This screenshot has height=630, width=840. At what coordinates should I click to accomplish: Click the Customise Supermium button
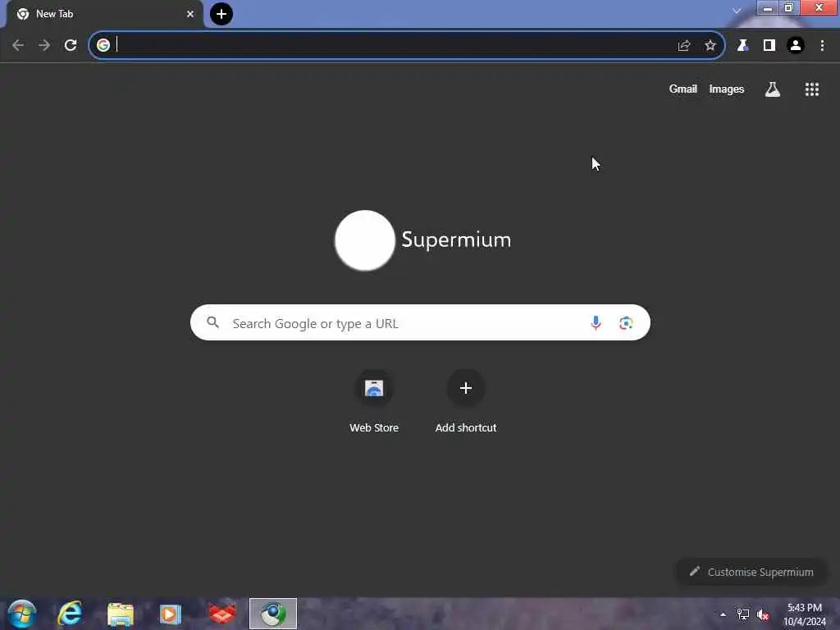pos(751,572)
